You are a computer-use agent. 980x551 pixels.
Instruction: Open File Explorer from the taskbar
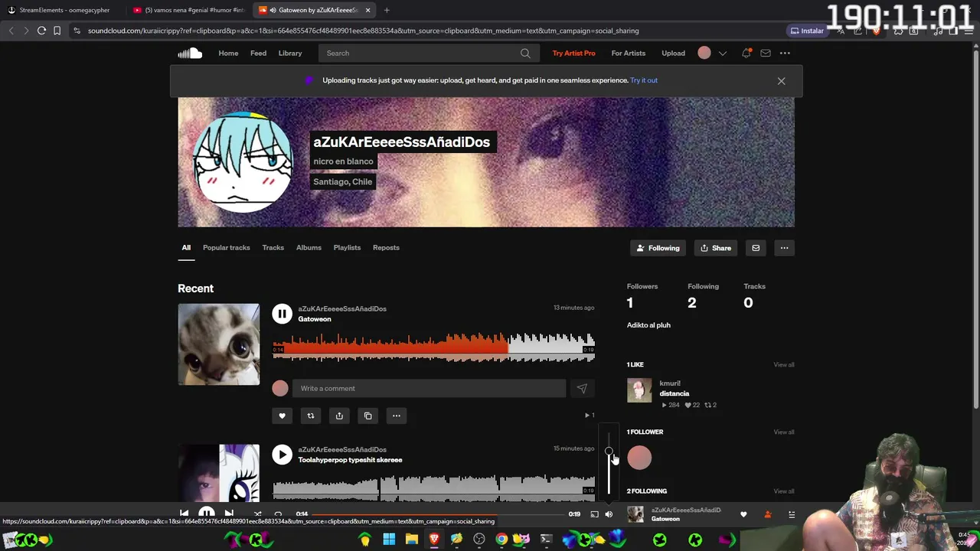tap(411, 540)
